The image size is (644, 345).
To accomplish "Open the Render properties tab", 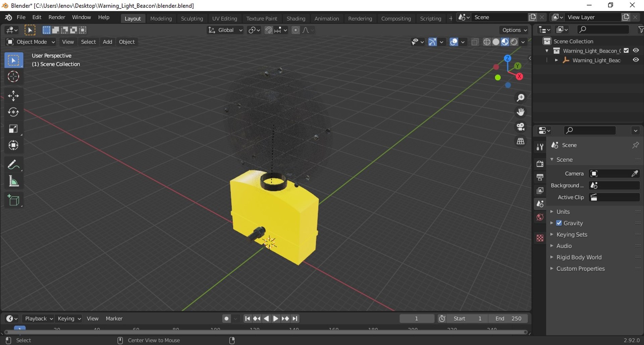I will point(540,164).
